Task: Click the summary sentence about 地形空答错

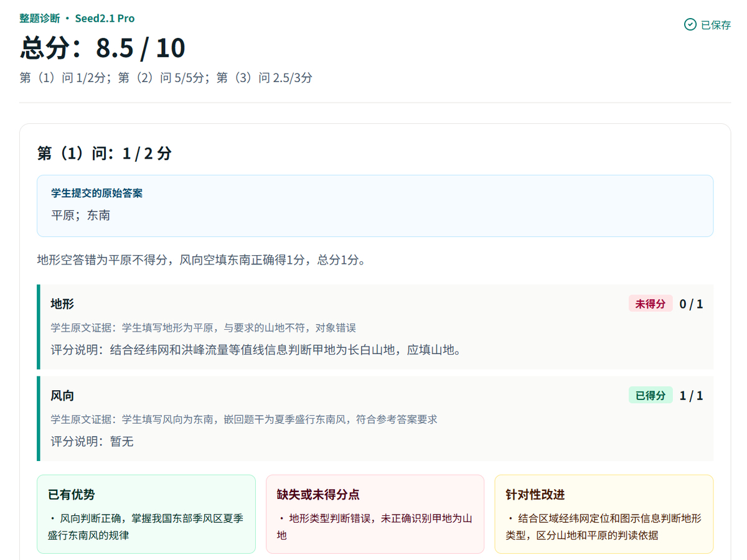Action: click(x=201, y=259)
